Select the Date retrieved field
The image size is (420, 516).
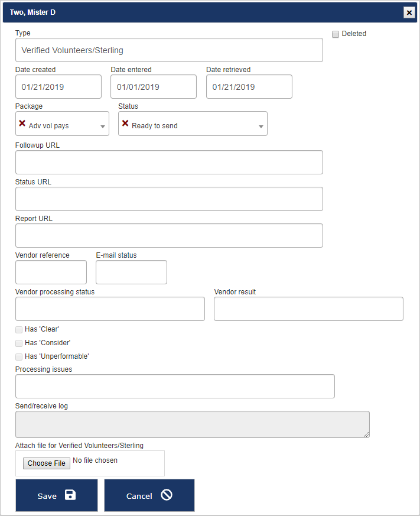tap(249, 87)
